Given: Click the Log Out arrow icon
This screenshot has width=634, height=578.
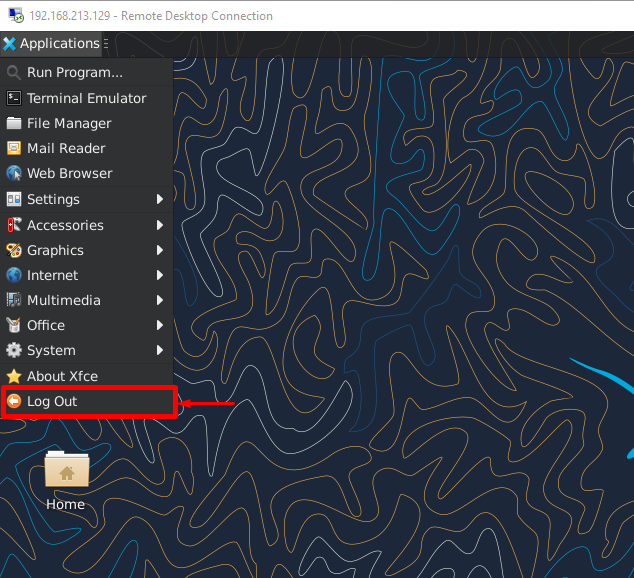Looking at the screenshot, I should click(x=14, y=401).
